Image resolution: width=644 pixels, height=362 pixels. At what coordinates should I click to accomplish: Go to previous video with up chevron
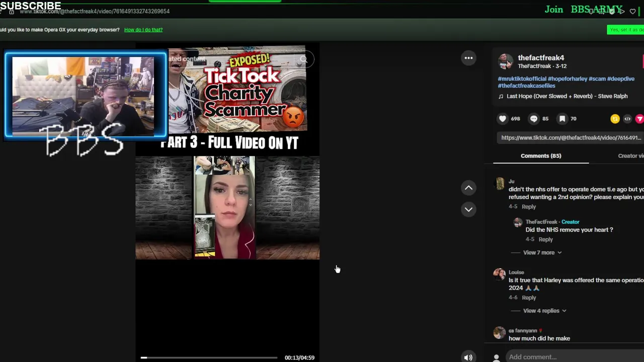point(468,188)
